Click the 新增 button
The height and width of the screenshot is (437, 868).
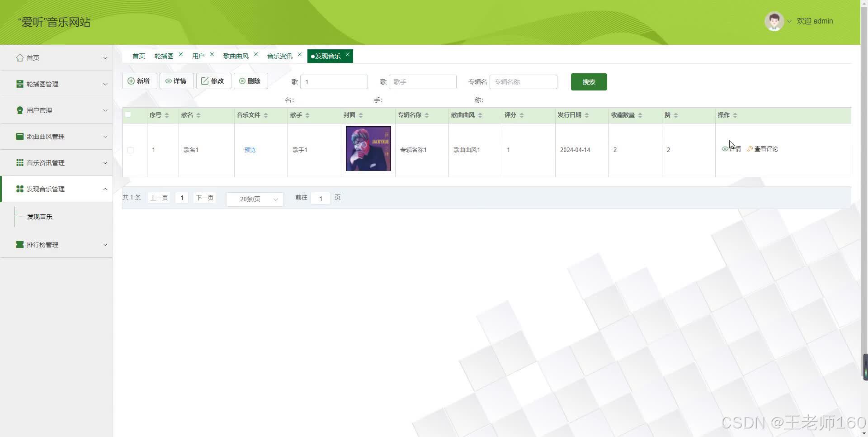point(139,81)
